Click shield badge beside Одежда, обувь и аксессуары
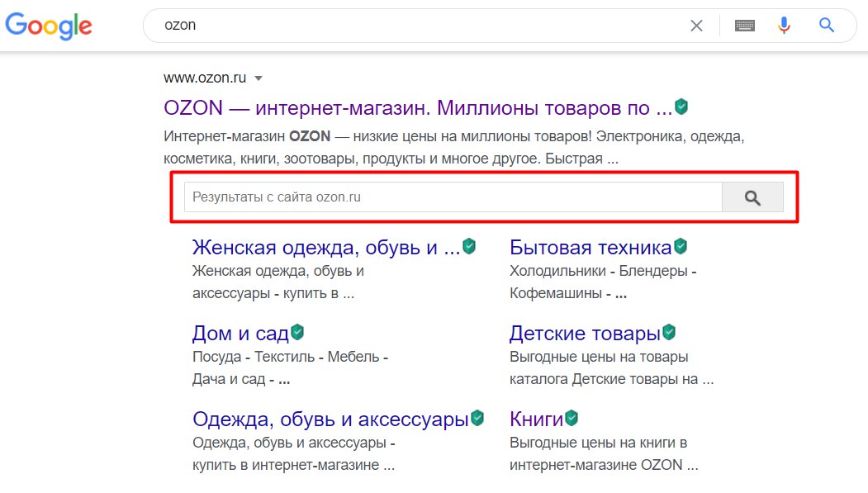Screen dimensions: 868x493 pos(477,418)
